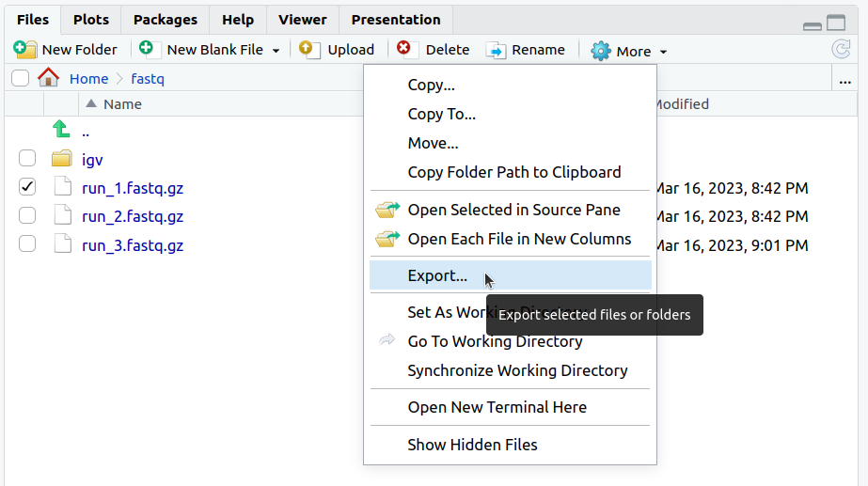This screenshot has height=486, width=868.
Task: Click the run_3.fastq.gz file icon
Action: click(x=63, y=243)
